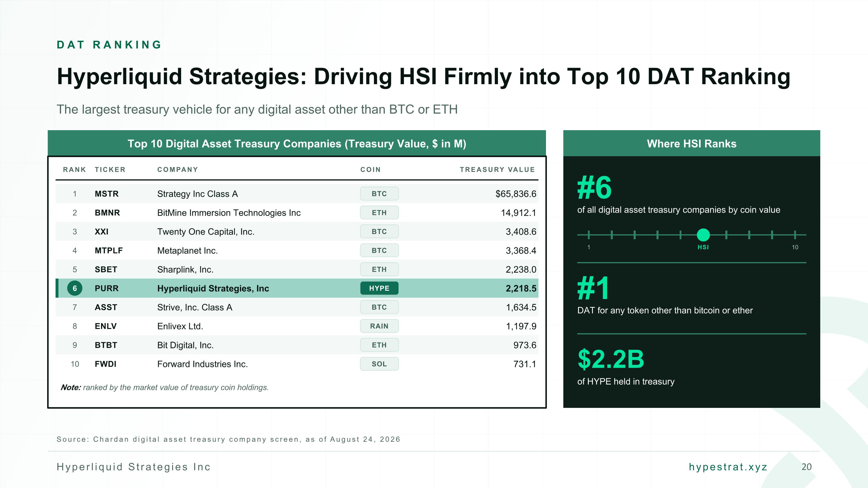Click the ETH badge in the Sharplink row
Viewport: 868px width, 488px height.
tap(379, 269)
